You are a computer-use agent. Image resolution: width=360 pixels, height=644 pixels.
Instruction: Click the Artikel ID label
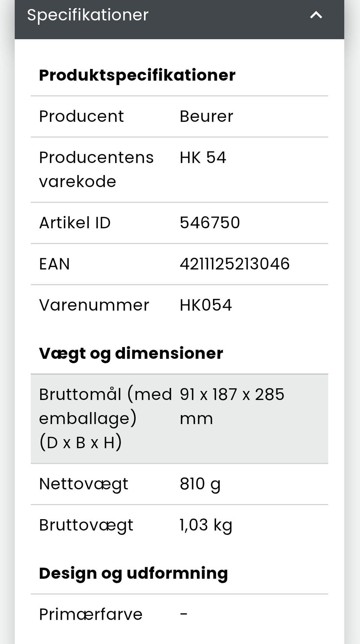tap(75, 223)
